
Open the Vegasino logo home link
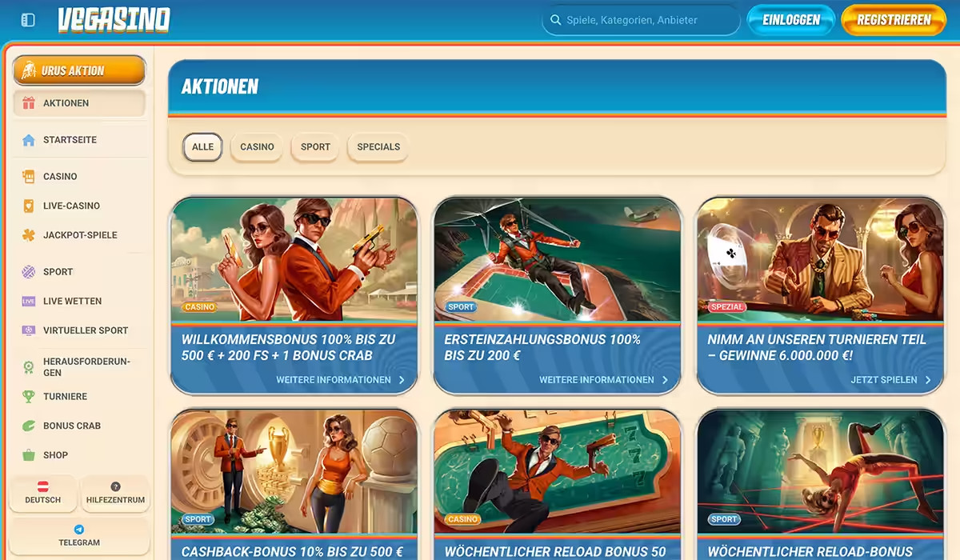point(114,20)
